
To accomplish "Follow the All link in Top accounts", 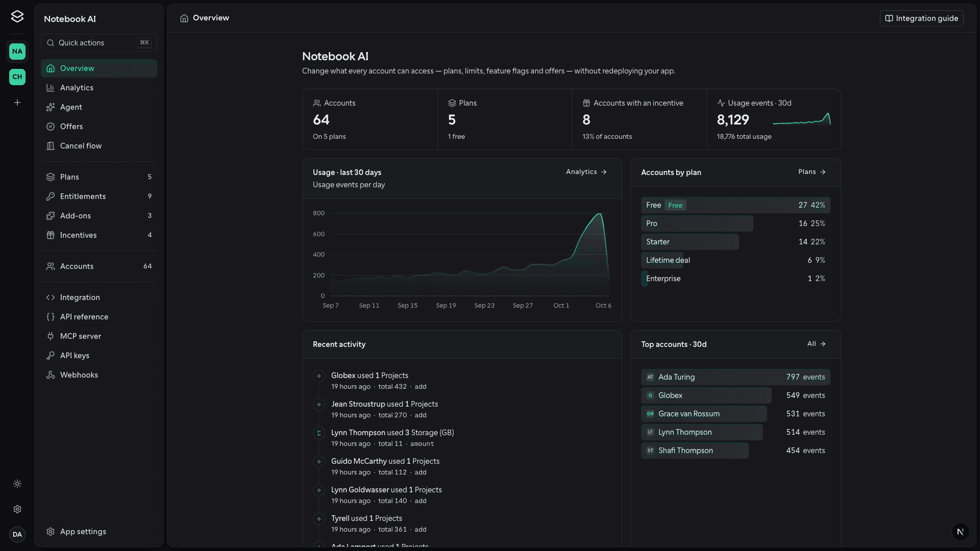I will coord(816,344).
